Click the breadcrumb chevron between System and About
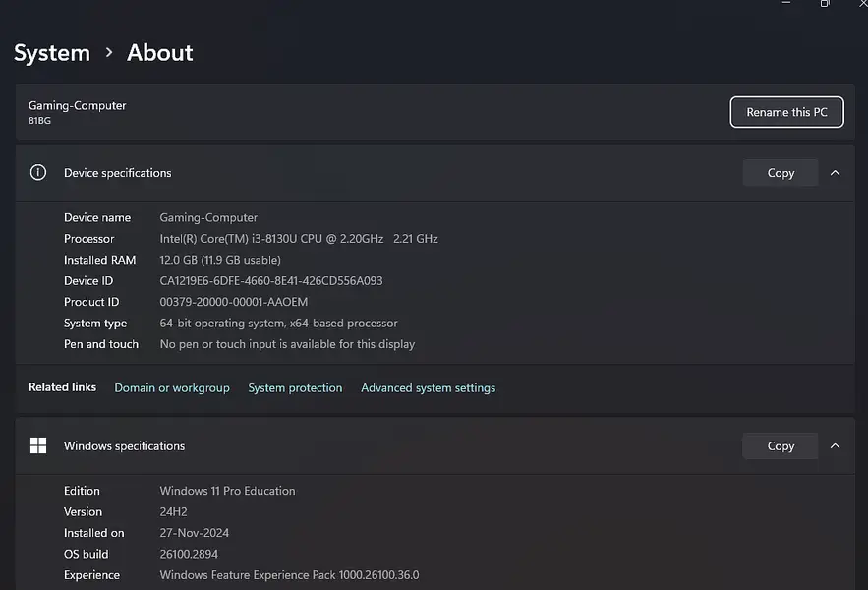Viewport: 868px width, 590px height. tap(109, 53)
